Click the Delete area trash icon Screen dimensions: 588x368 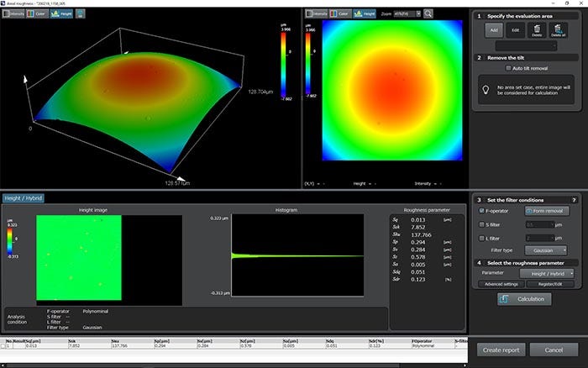pos(537,30)
